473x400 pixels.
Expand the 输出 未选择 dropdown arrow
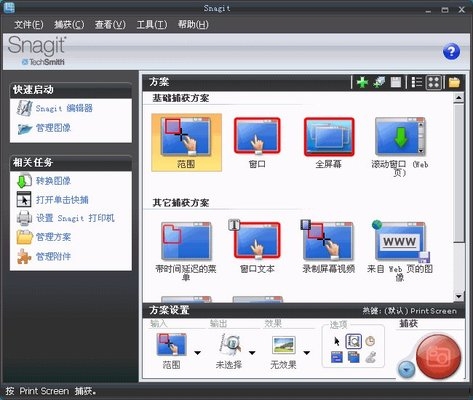pos(252,353)
